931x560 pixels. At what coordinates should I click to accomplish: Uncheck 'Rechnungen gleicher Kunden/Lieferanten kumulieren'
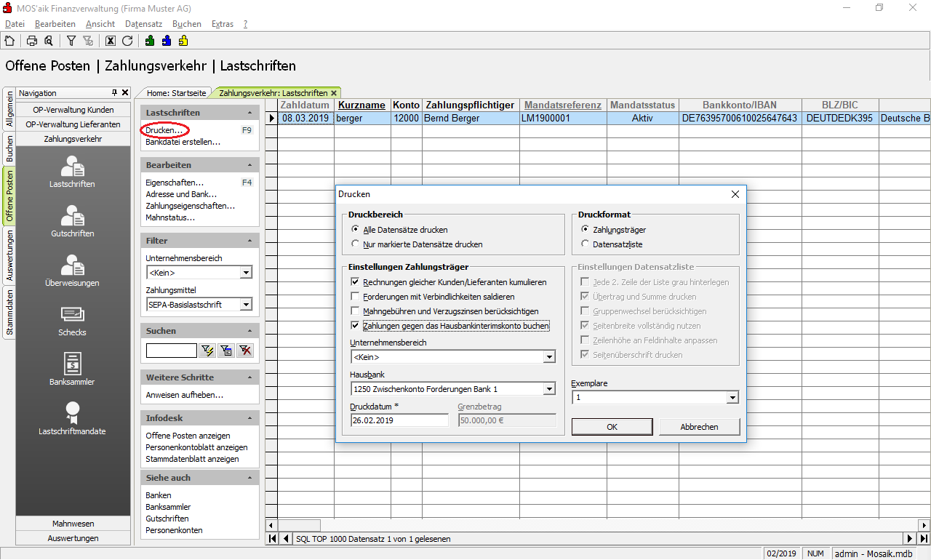coord(356,282)
